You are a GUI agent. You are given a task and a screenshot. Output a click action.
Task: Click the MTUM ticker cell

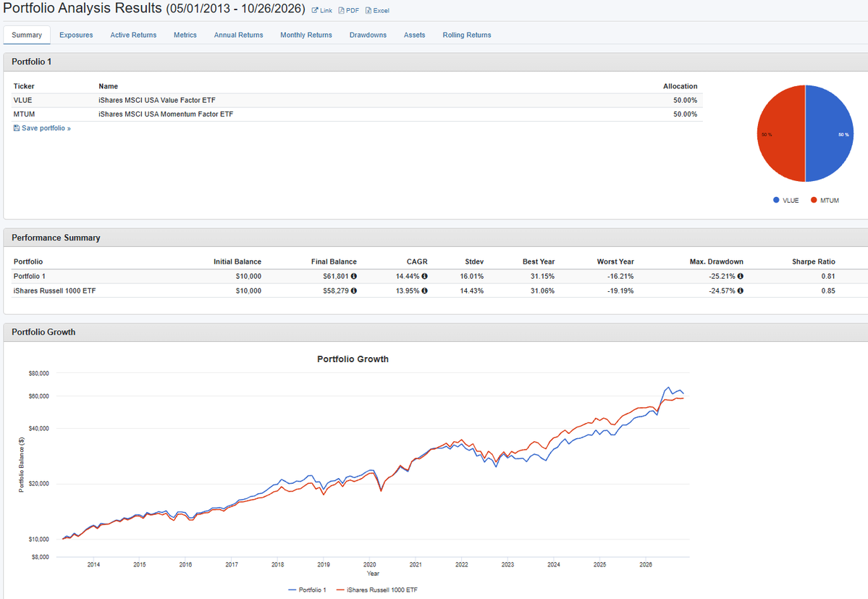coord(24,114)
